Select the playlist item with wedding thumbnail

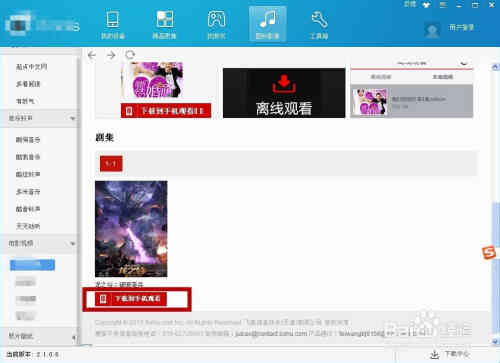412,102
